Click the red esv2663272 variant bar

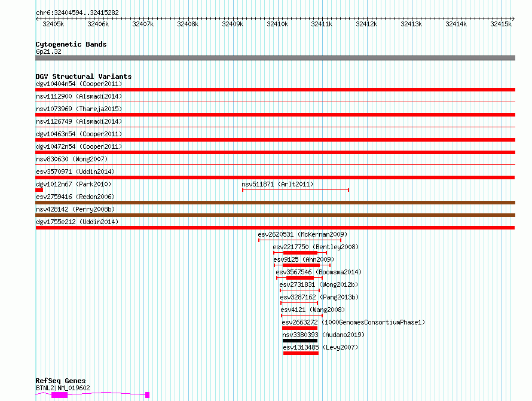299,328
